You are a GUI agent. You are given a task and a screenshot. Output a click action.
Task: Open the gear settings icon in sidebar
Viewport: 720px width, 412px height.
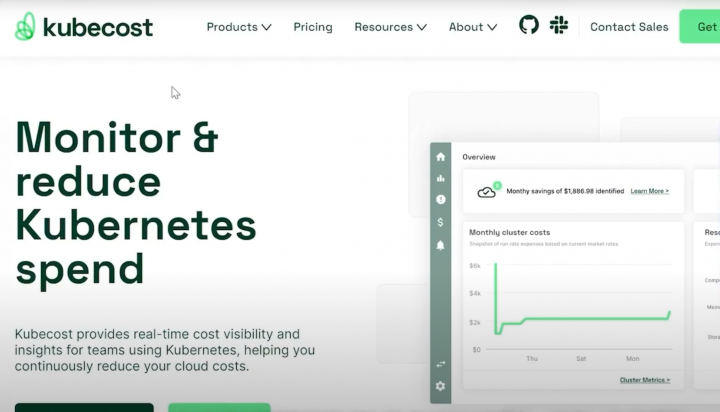tap(440, 386)
